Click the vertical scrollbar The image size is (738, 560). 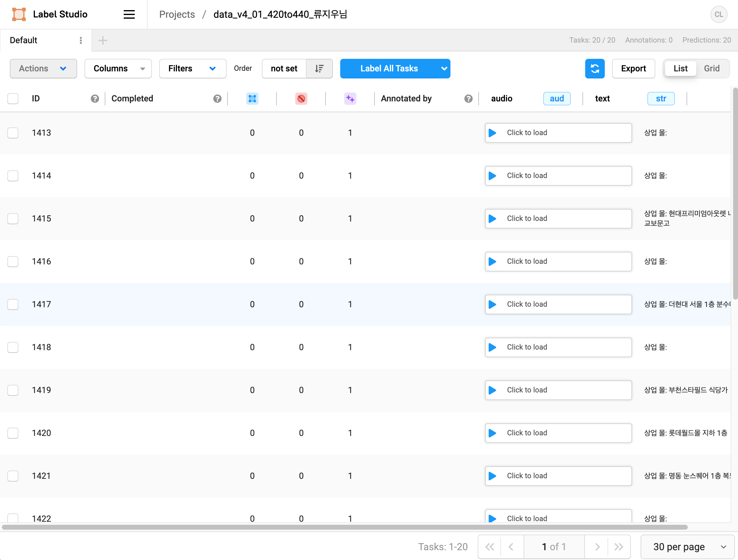tap(735, 194)
